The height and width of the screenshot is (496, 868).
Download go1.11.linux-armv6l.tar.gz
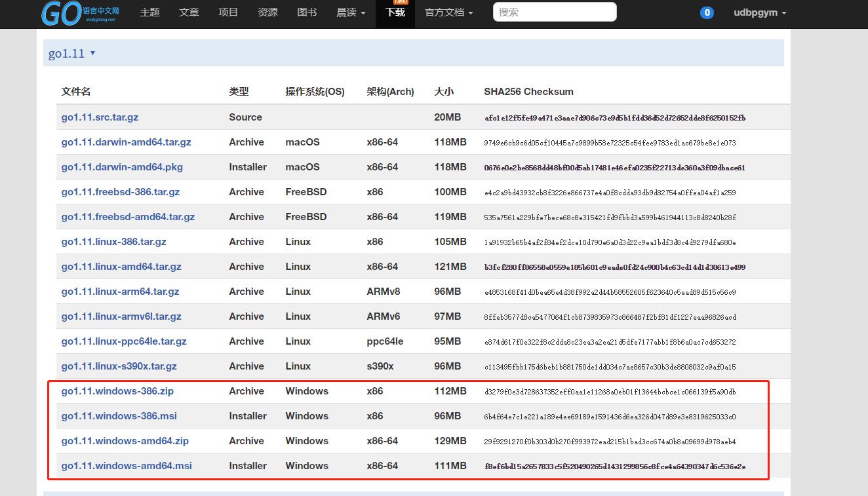tap(121, 316)
